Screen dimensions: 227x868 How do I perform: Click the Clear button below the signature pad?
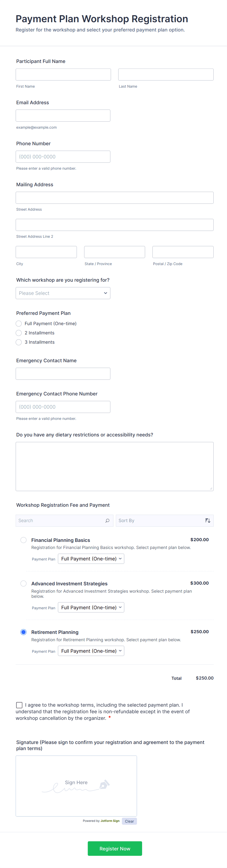tap(129, 821)
